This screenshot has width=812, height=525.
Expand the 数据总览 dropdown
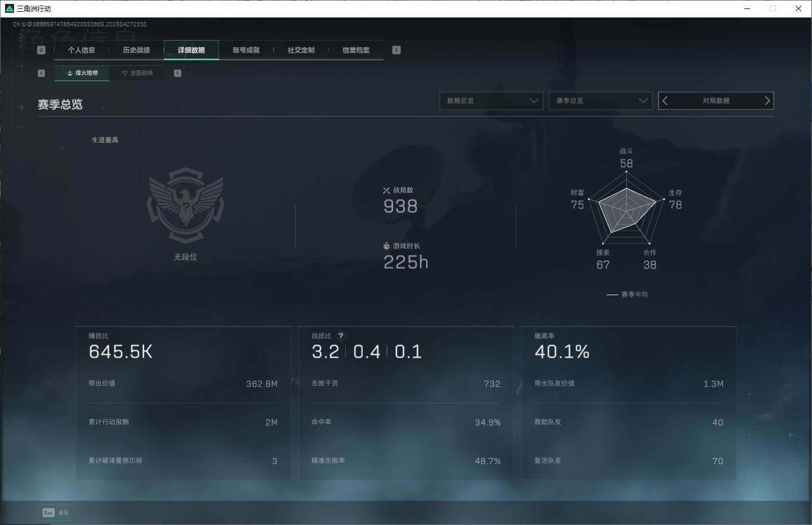pyautogui.click(x=492, y=101)
